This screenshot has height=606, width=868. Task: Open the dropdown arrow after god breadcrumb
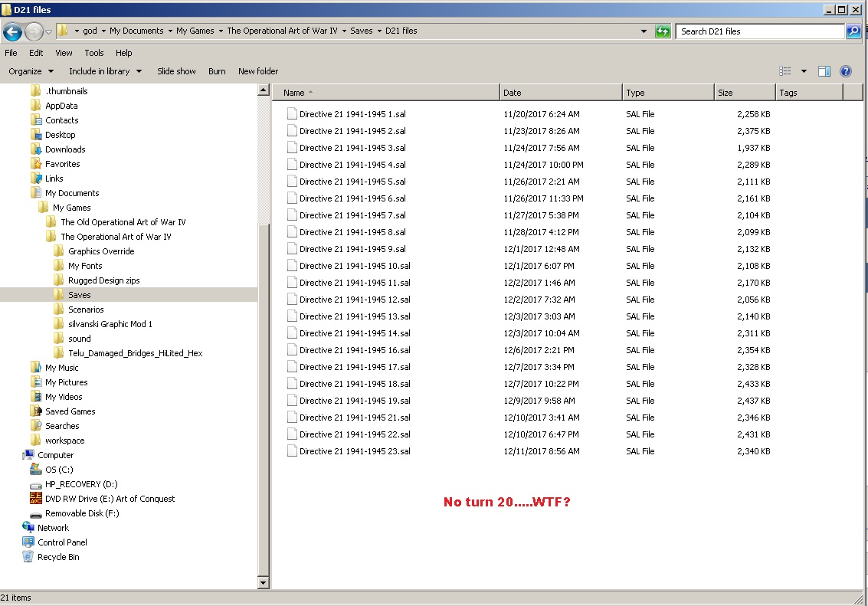coord(103,31)
